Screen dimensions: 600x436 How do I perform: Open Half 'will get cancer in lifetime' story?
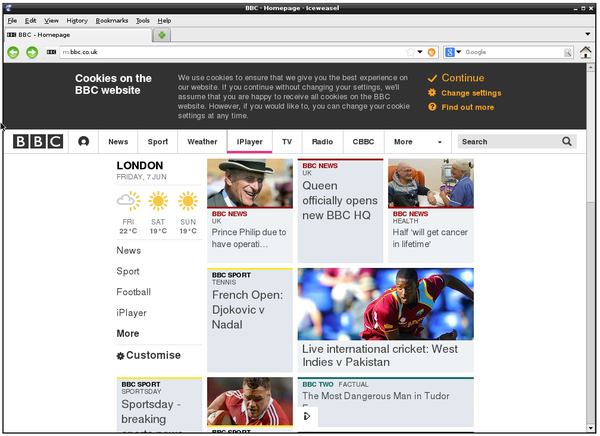tap(430, 238)
